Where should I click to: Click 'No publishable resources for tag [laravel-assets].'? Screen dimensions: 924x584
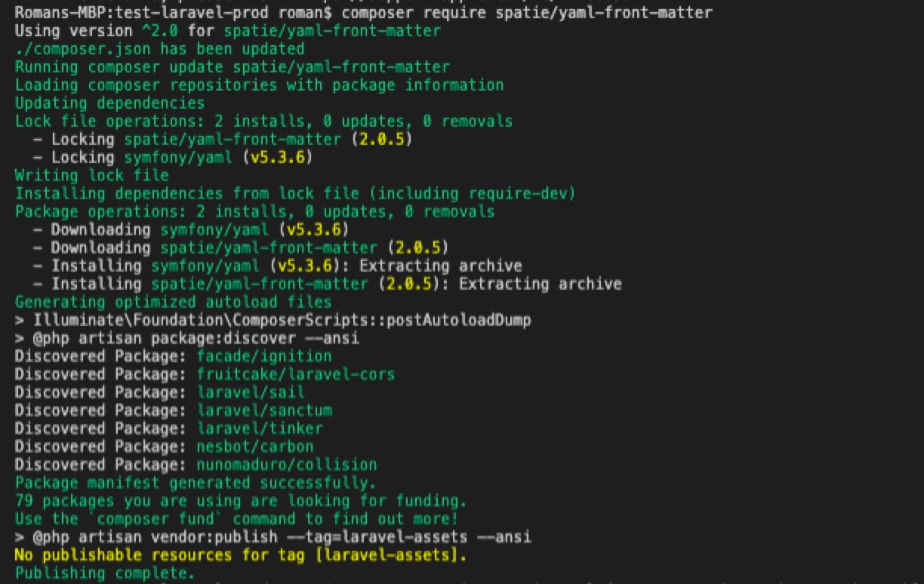tap(242, 556)
